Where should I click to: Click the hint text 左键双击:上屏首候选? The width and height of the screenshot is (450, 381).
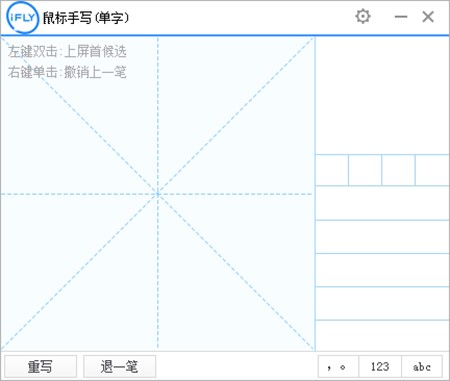[x=67, y=51]
